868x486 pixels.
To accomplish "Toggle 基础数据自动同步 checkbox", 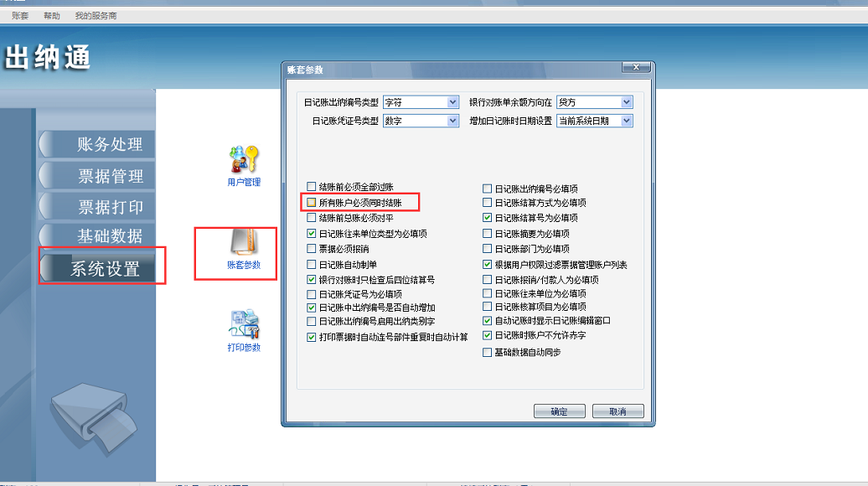I will (487, 352).
